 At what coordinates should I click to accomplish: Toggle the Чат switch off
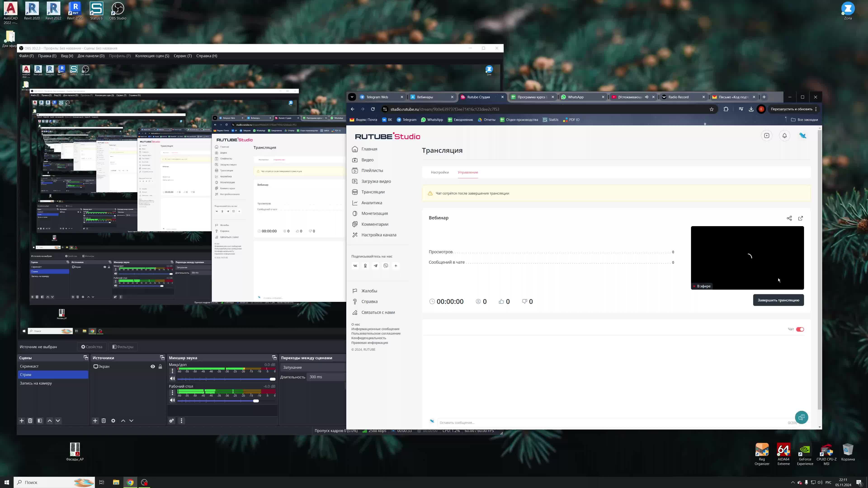click(800, 329)
